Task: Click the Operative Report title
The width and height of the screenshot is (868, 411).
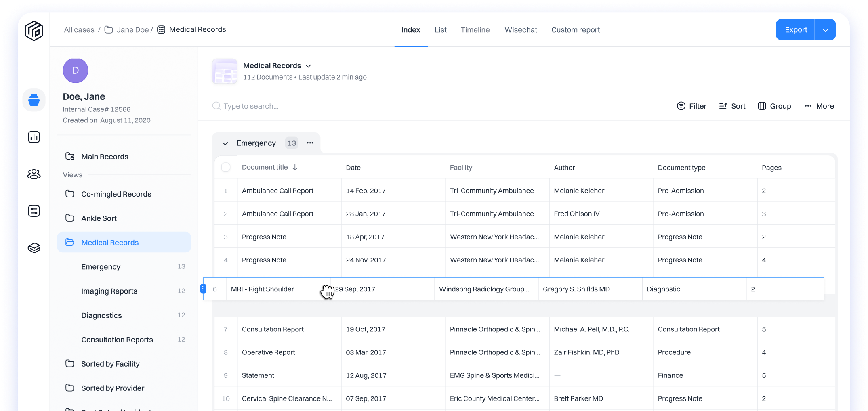Action: tap(269, 352)
